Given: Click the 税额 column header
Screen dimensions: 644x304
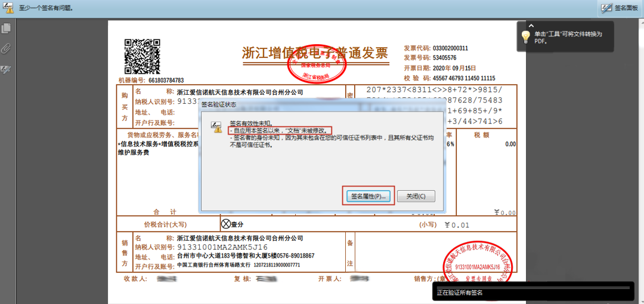Looking at the screenshot, I should pos(481,135).
